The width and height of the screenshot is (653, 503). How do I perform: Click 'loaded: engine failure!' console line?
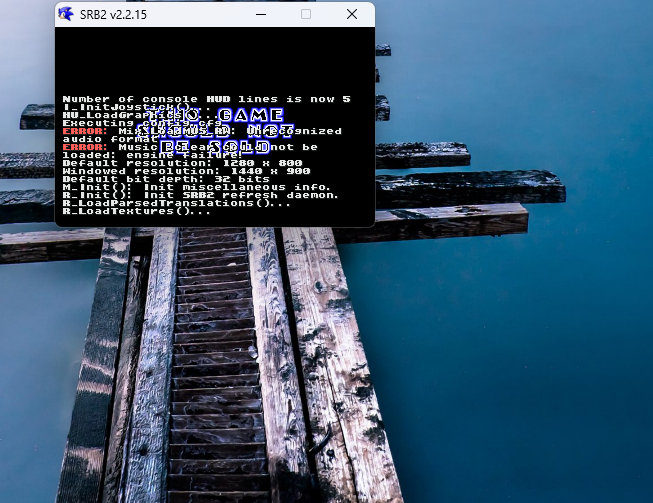[x=152, y=155]
